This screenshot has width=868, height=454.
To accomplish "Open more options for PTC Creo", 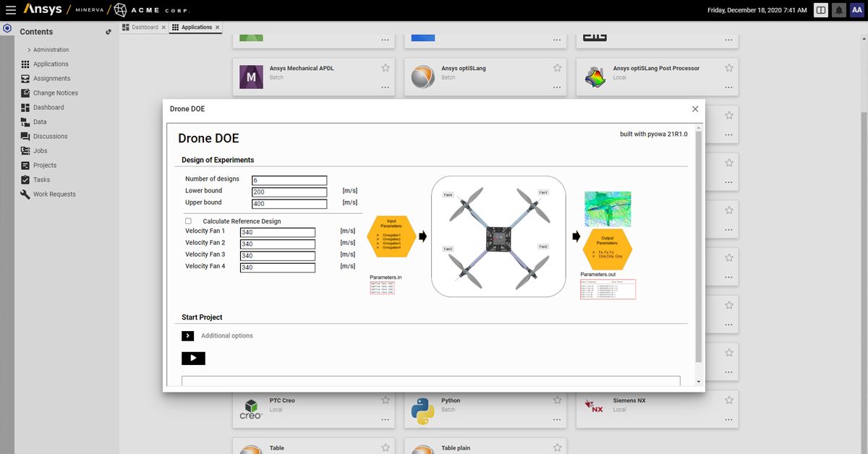I will [x=386, y=419].
